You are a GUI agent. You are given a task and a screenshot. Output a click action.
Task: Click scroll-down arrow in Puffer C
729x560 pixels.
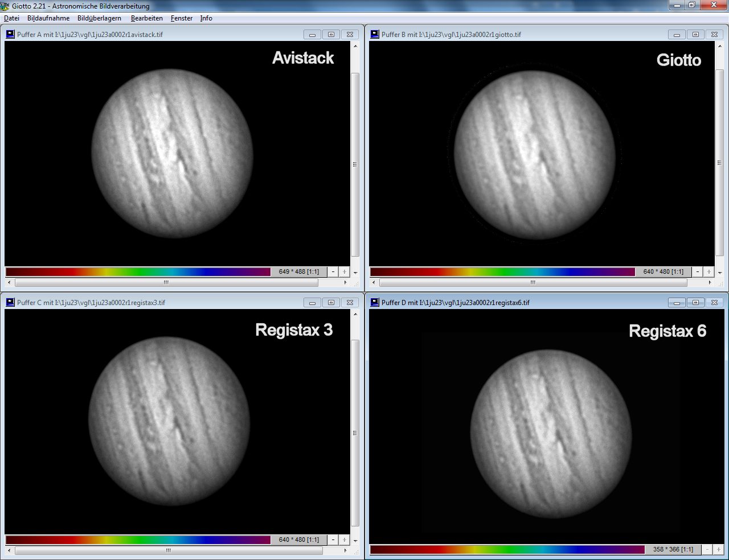(355, 540)
